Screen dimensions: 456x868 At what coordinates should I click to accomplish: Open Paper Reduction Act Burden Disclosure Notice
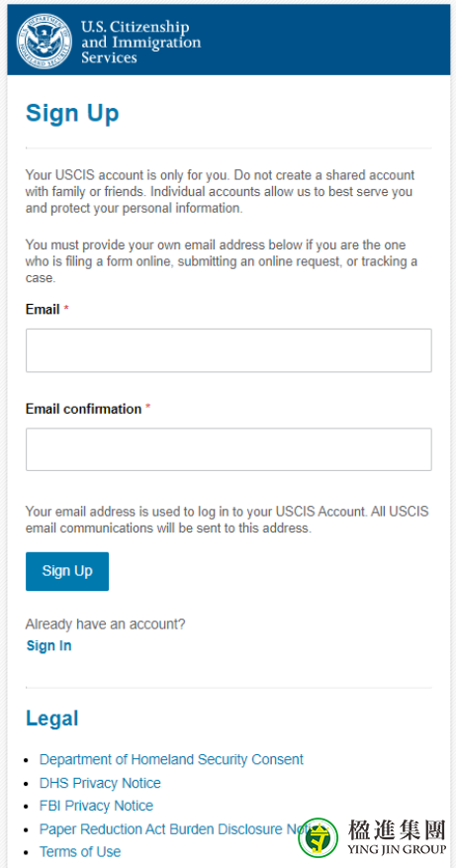pyautogui.click(x=178, y=829)
